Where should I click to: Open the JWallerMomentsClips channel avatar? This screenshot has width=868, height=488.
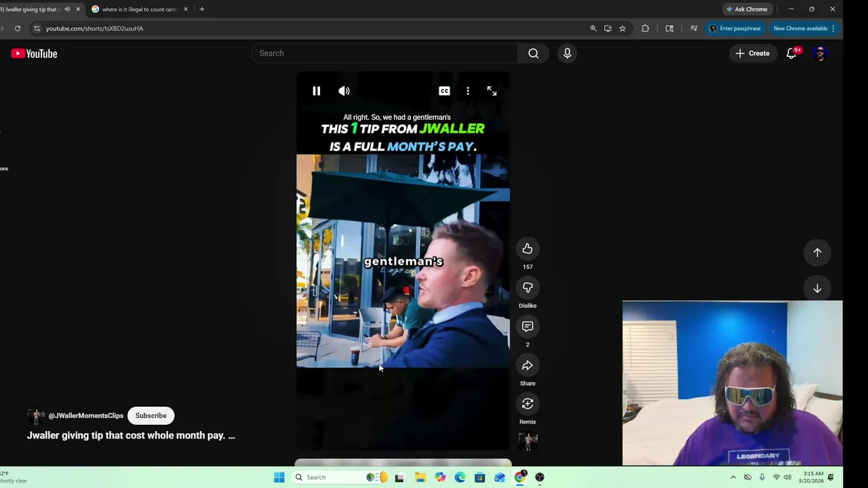pyautogui.click(x=36, y=415)
